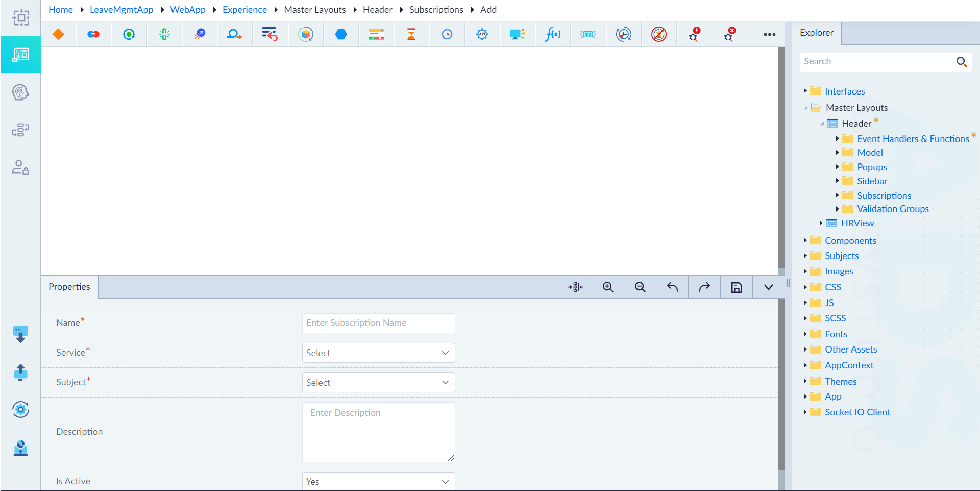Click the blue-red toggle toolbar icon

tap(93, 34)
